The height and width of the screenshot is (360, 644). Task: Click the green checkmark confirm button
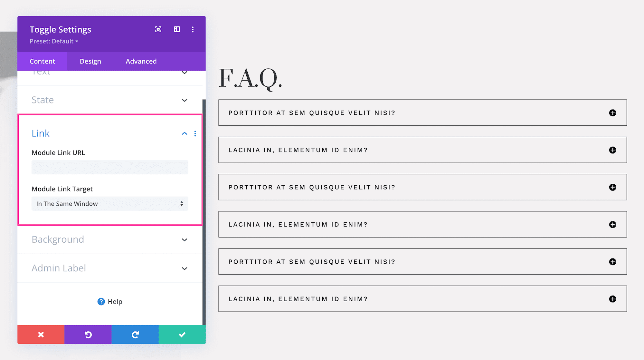tap(182, 335)
